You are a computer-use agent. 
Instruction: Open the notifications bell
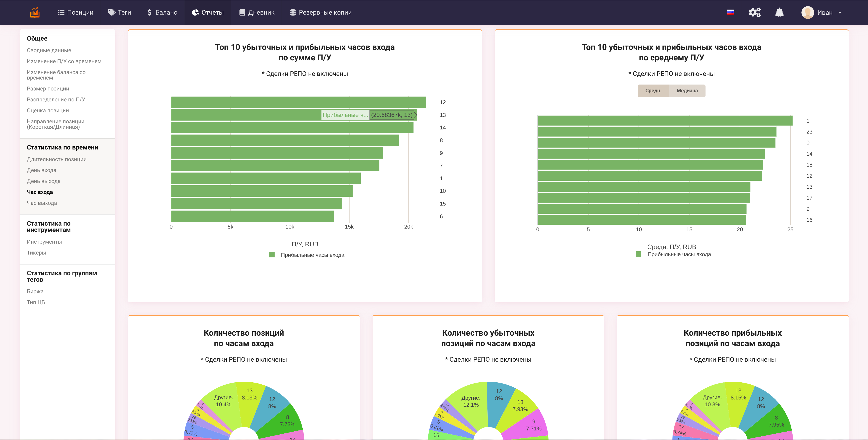click(x=779, y=13)
